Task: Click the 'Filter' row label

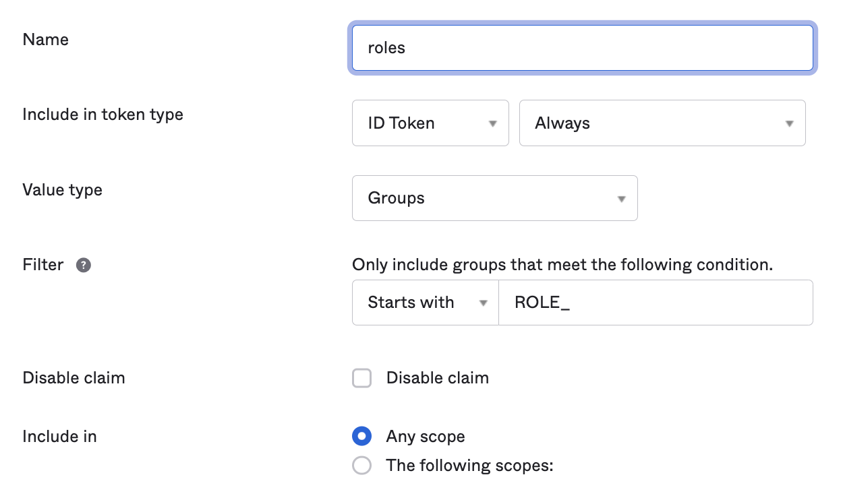Action: tap(43, 265)
